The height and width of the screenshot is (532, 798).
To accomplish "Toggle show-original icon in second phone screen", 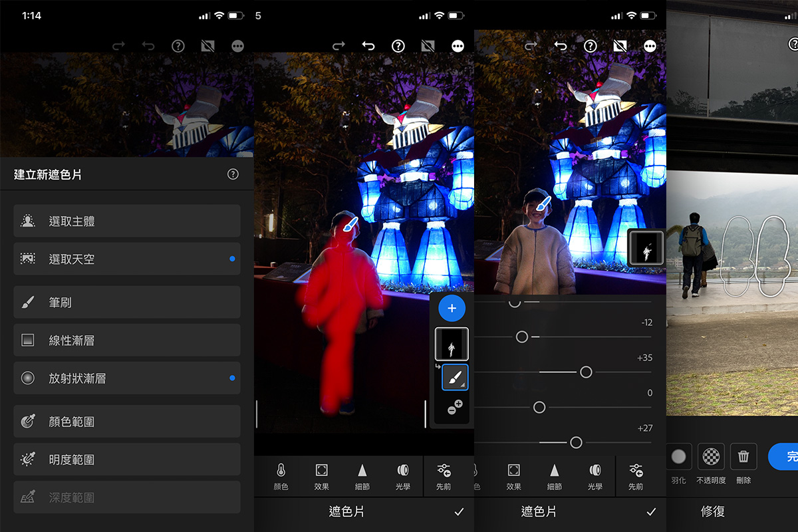I will [428, 46].
